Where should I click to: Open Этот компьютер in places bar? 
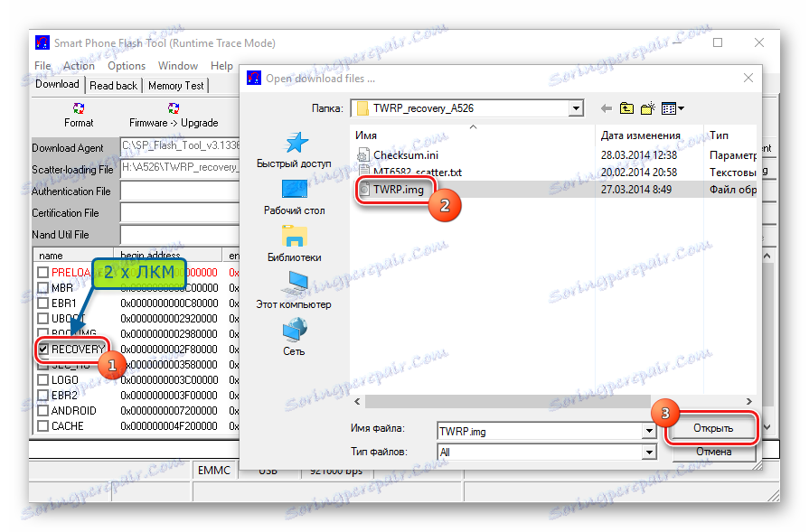(x=294, y=291)
